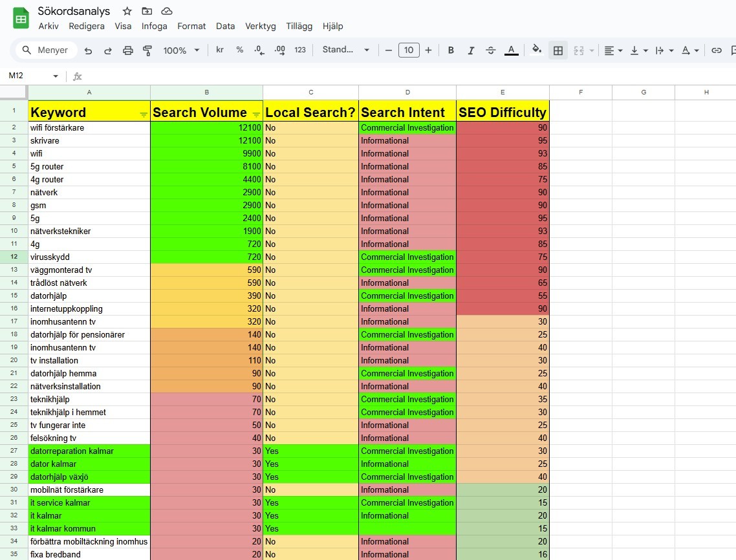Toggle bold formatting

(451, 50)
